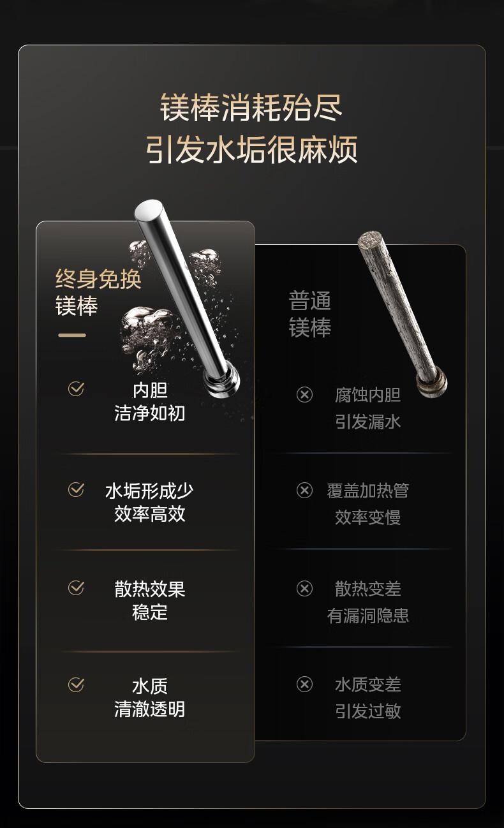
Task: Click the 有漏洞隐患 text
Action: 368,616
